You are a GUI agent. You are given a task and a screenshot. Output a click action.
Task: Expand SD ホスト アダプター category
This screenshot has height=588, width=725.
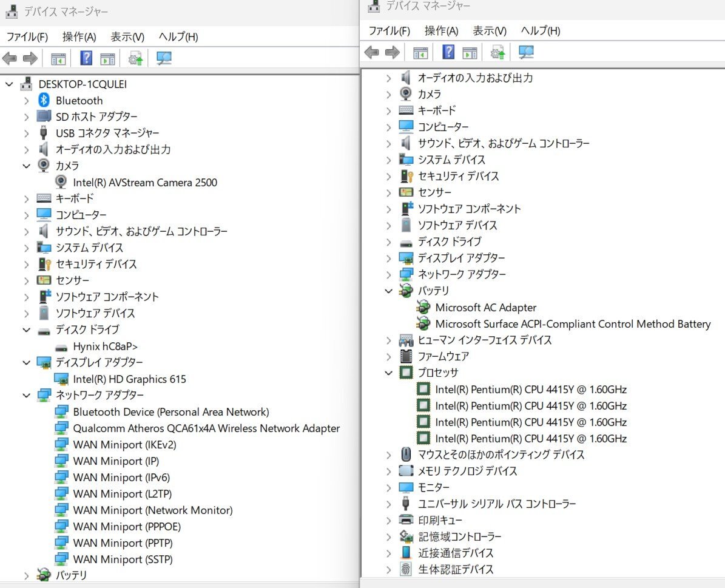click(x=26, y=117)
